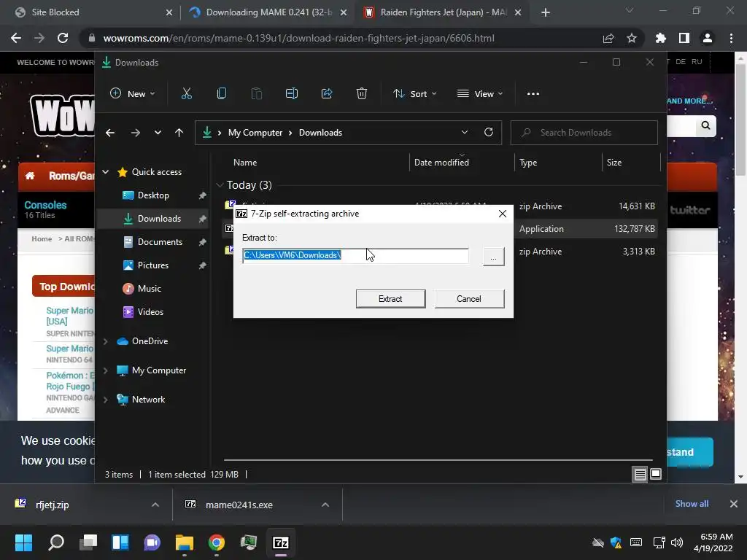Screen dimensions: 747x560
Task: Open rfjetj.zip in Chrome download bar
Action: click(x=52, y=505)
